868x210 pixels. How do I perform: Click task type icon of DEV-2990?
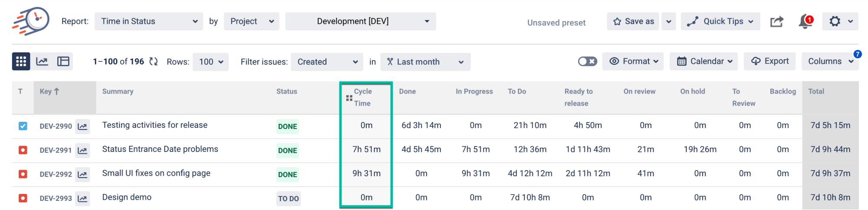point(23,126)
